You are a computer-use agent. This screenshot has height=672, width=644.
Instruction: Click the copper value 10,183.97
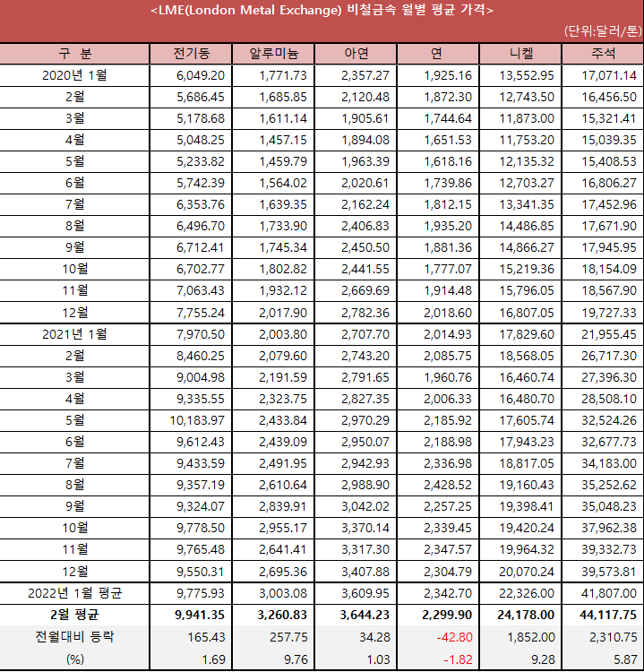coord(197,420)
